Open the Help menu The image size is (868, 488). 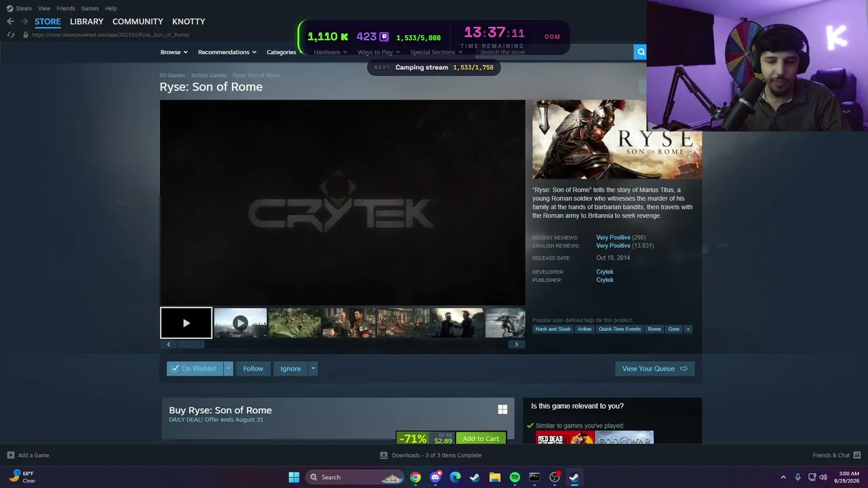[111, 8]
